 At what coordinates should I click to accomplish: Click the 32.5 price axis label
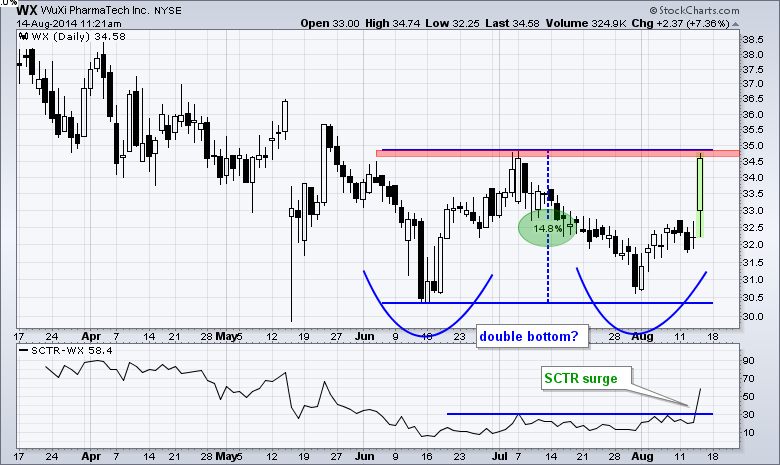pyautogui.click(x=753, y=228)
